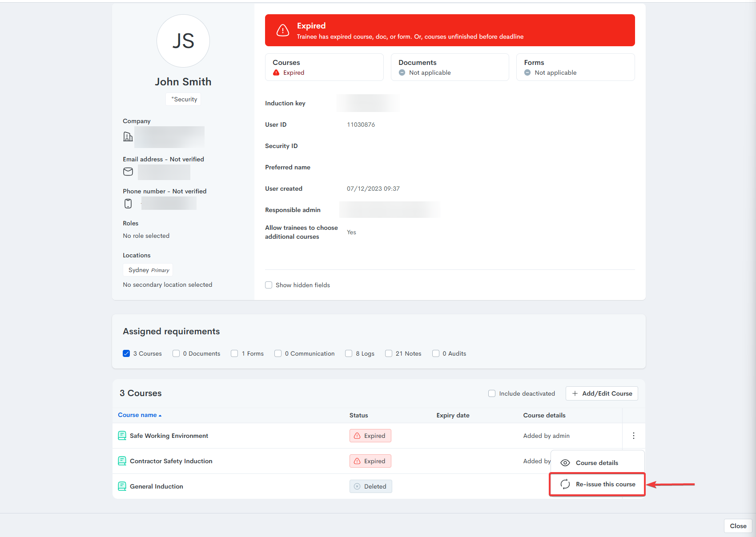Click the Courses Expired status card

(x=324, y=67)
